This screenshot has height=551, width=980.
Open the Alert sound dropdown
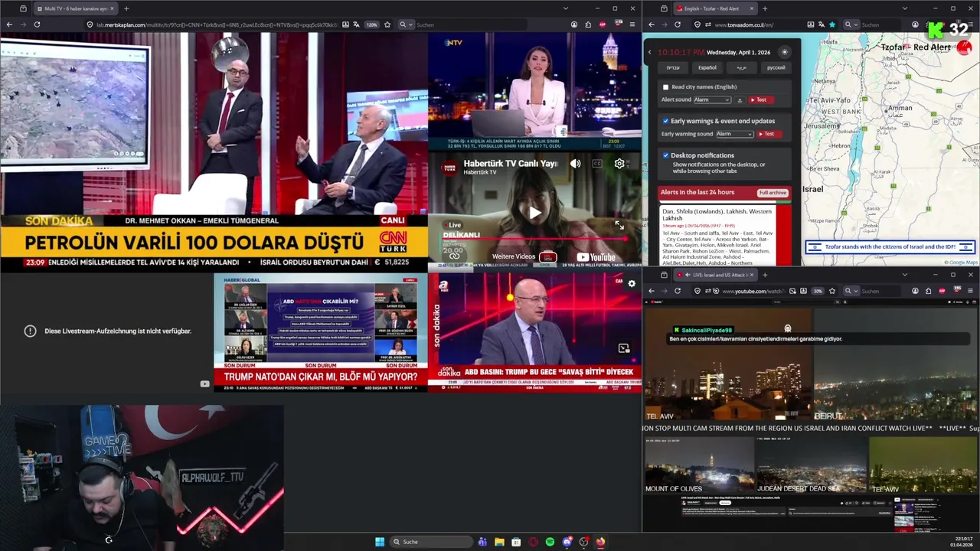click(x=712, y=99)
